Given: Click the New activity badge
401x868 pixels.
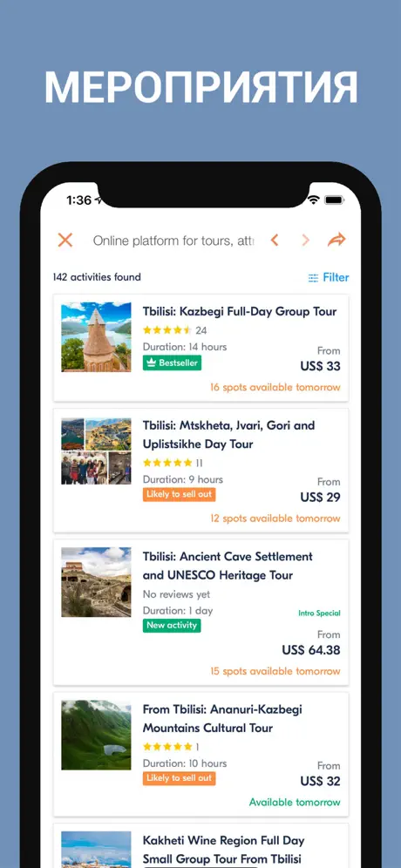Looking at the screenshot, I should 172,626.
